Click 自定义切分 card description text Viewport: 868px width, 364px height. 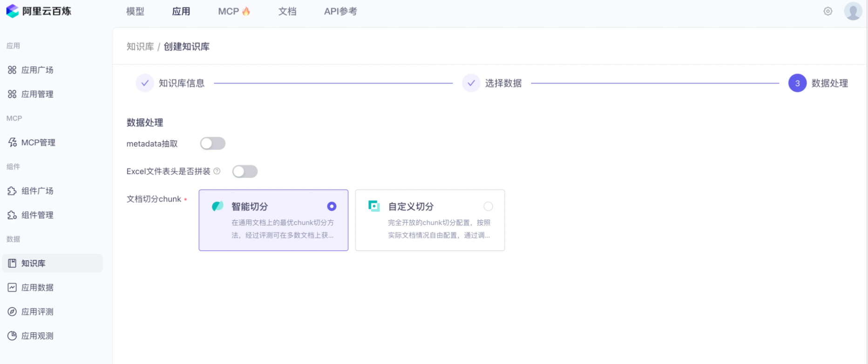[439, 229]
